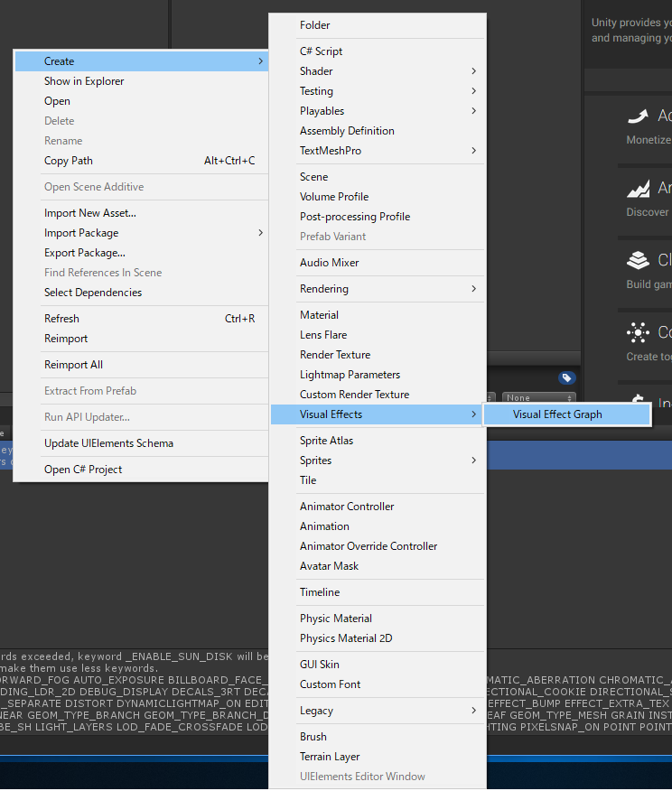Open the Create submenu in the context menu
The image size is (672, 791).
[141, 61]
